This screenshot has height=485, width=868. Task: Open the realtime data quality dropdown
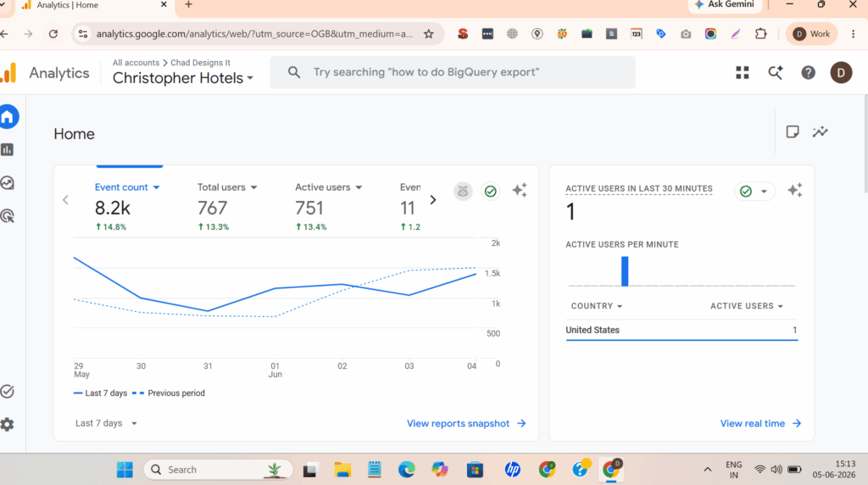pos(754,192)
